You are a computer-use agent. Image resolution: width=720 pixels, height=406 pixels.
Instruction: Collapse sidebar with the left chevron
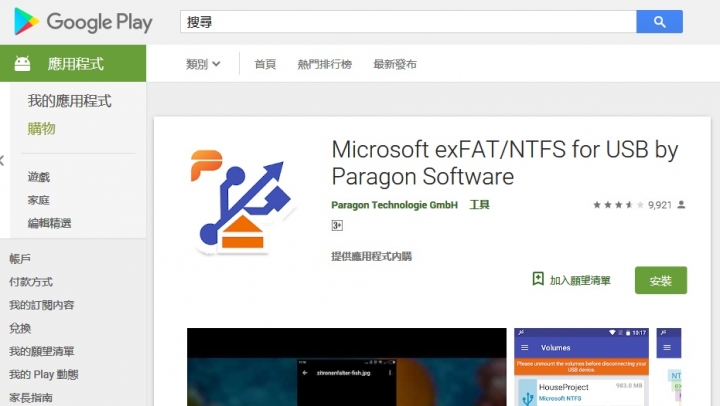click(x=2, y=161)
